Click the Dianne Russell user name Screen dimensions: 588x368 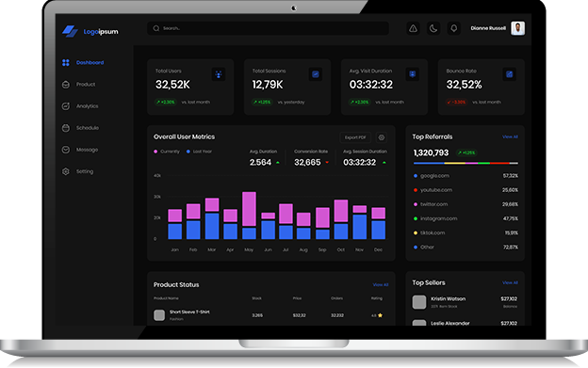488,28
